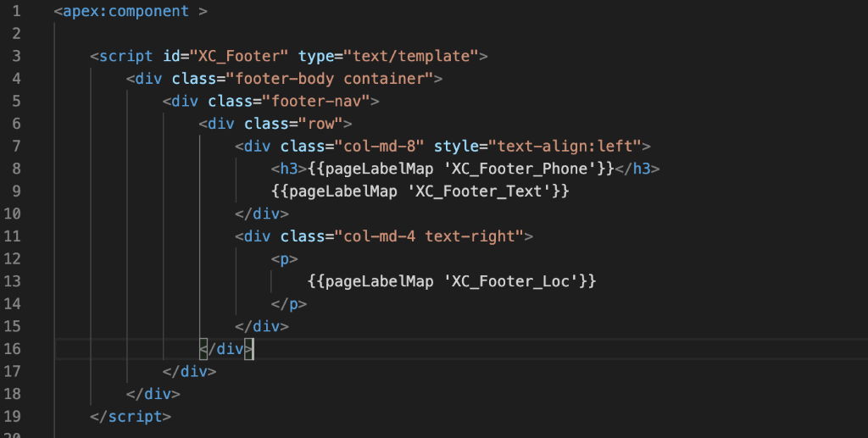Image resolution: width=868 pixels, height=438 pixels.
Task: Click the "col-md-4 text-right" class value
Action: click(429, 236)
